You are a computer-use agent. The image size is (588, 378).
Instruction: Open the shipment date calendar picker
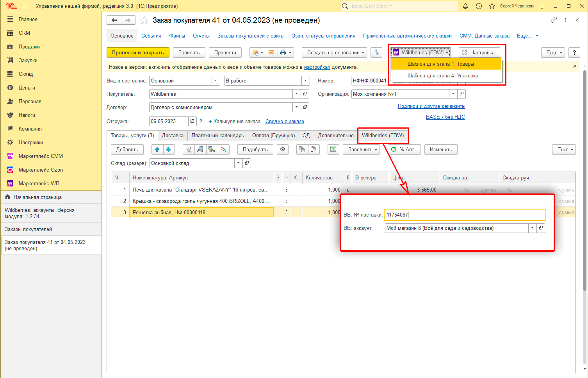click(192, 121)
